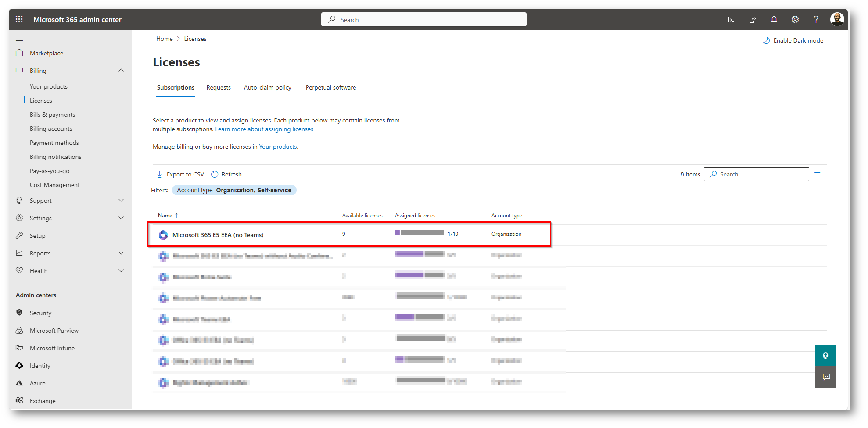This screenshot has width=868, height=428.
Task: Click the notifications bell icon
Action: point(774,19)
